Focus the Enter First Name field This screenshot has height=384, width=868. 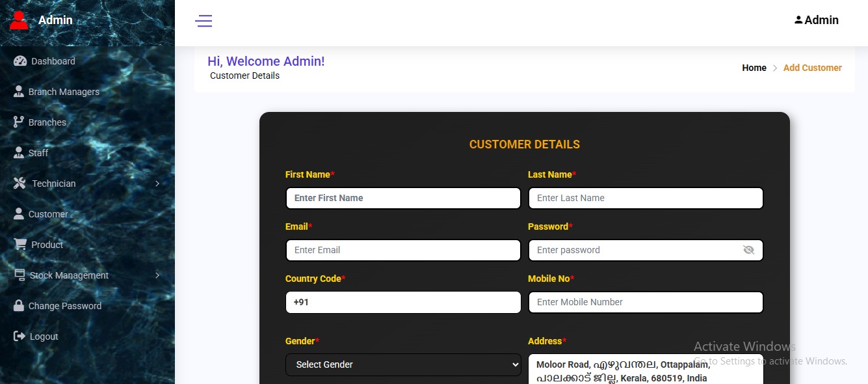point(403,198)
